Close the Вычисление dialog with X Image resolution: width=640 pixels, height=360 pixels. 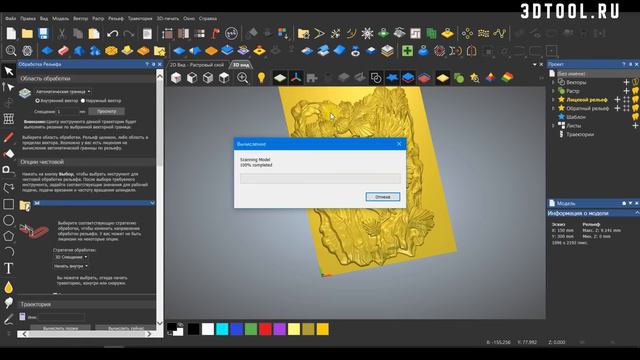tap(399, 144)
